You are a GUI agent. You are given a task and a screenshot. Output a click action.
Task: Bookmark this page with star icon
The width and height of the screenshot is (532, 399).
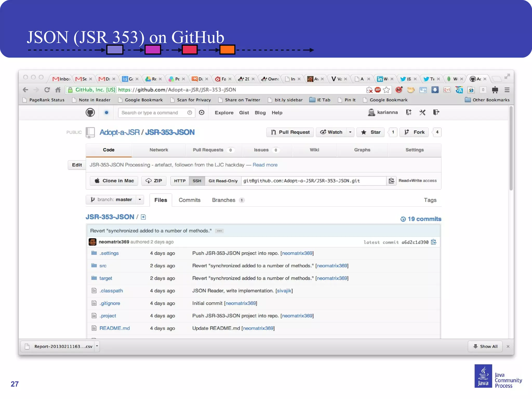pos(387,90)
